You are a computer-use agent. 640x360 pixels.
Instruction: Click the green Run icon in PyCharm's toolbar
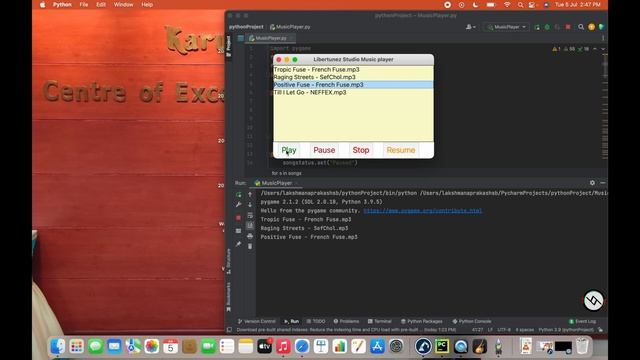point(537,27)
